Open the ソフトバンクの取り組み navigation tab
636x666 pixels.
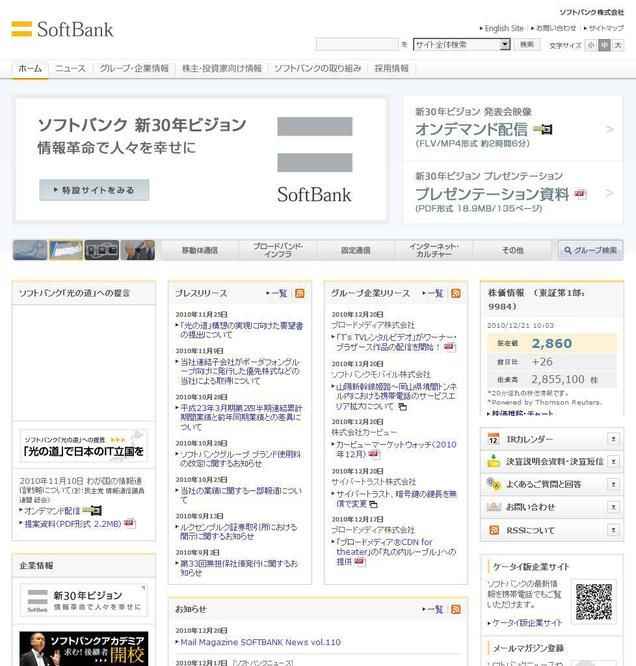tap(317, 68)
